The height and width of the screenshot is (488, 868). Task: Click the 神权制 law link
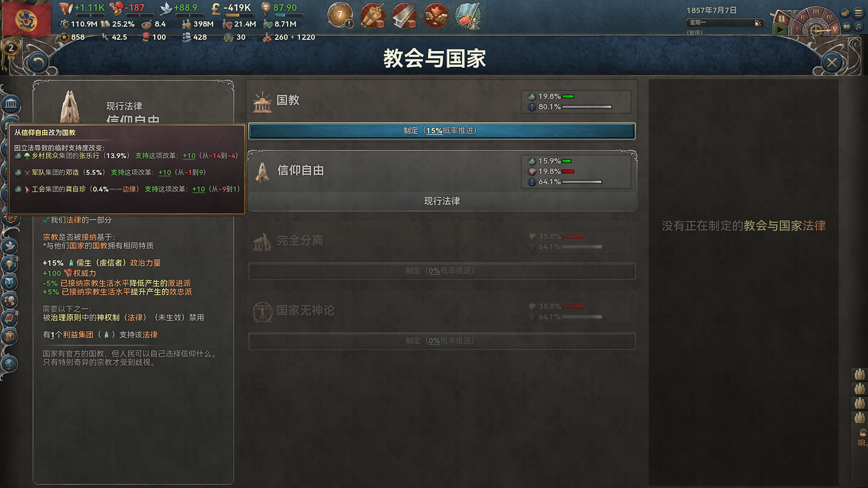[108, 318]
